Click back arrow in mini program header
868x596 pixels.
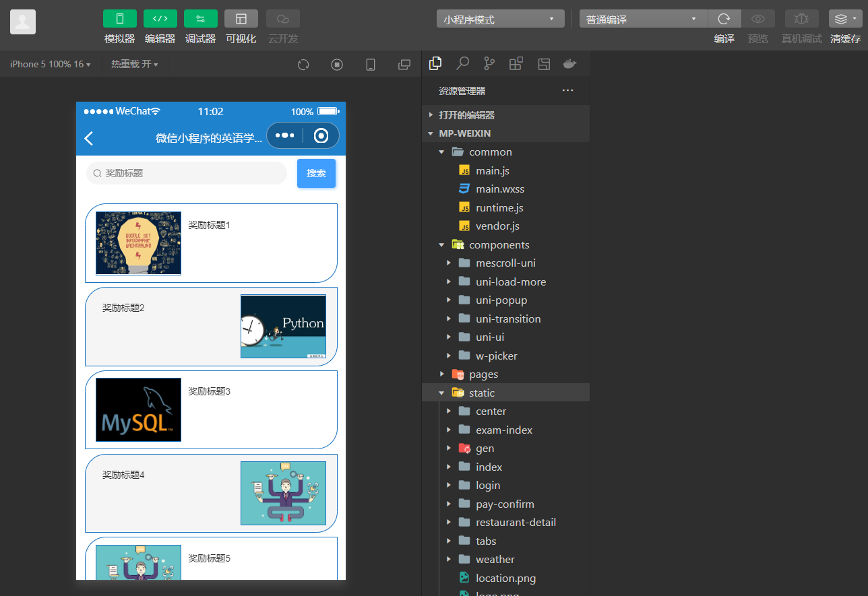tap(89, 138)
